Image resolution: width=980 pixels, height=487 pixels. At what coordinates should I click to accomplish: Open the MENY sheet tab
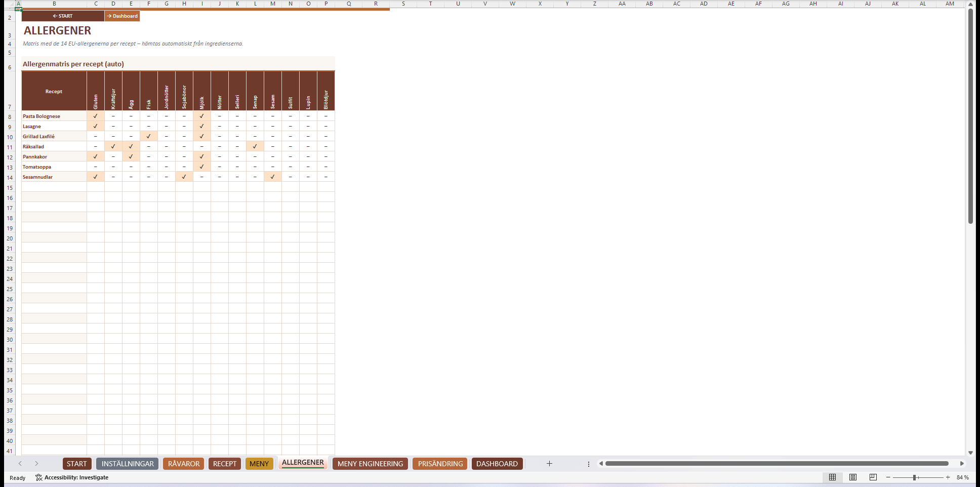259,464
